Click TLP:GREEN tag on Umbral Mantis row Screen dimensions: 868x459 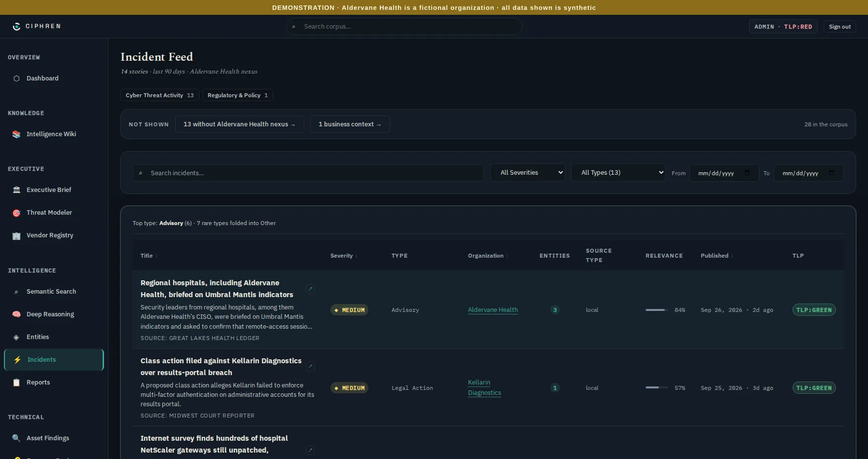[814, 310]
